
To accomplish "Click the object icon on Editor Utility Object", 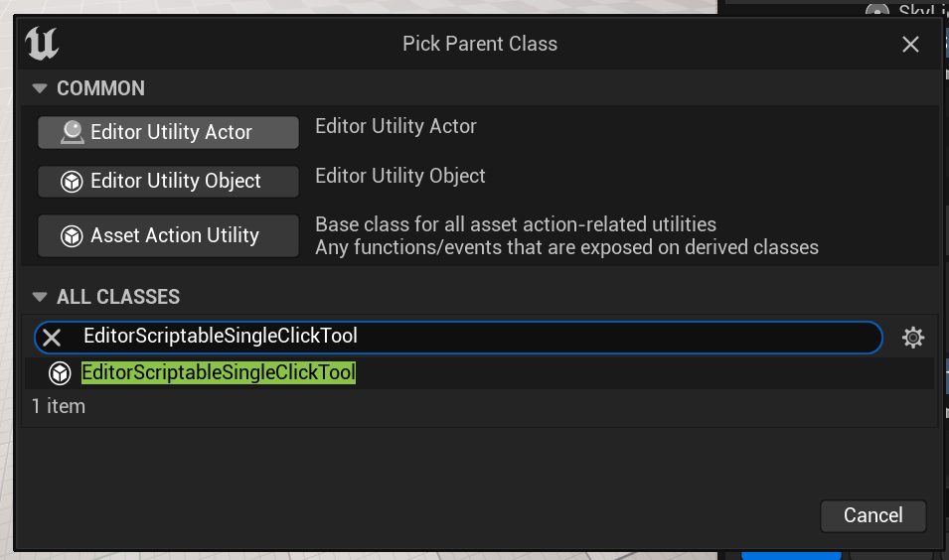I will tap(72, 182).
